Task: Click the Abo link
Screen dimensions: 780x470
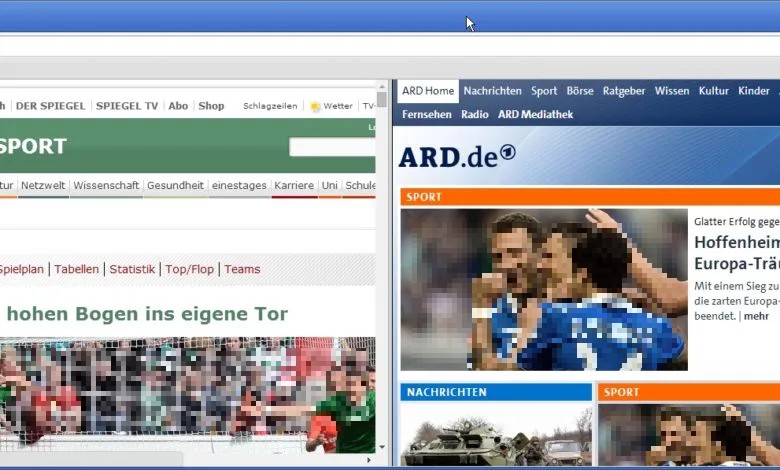Action: click(178, 106)
